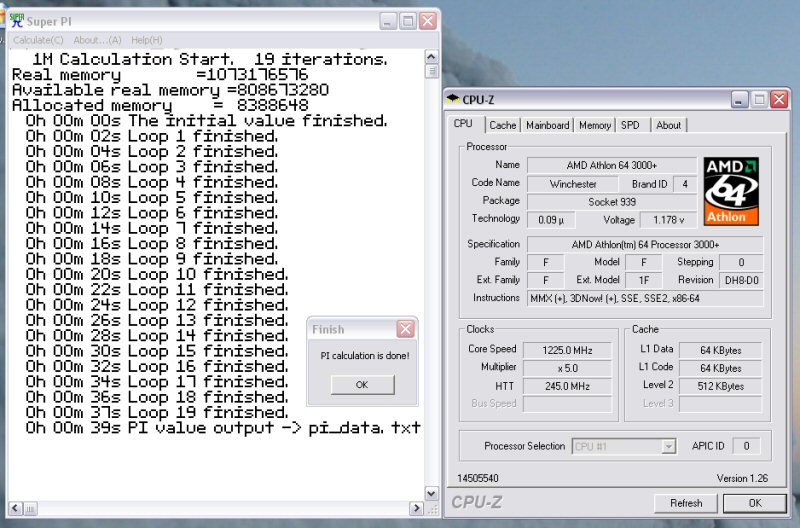Screen dimensions: 800x528
Task: Click the Voltage value 1.178 v
Action: [668, 220]
